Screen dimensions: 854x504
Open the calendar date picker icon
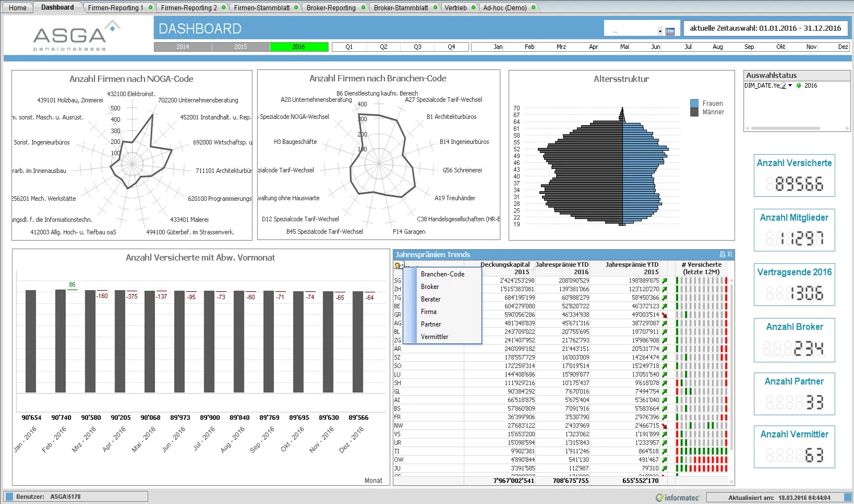click(670, 31)
